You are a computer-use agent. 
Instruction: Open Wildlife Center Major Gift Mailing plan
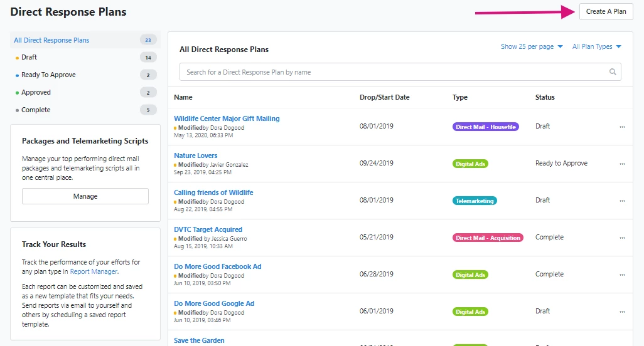227,118
